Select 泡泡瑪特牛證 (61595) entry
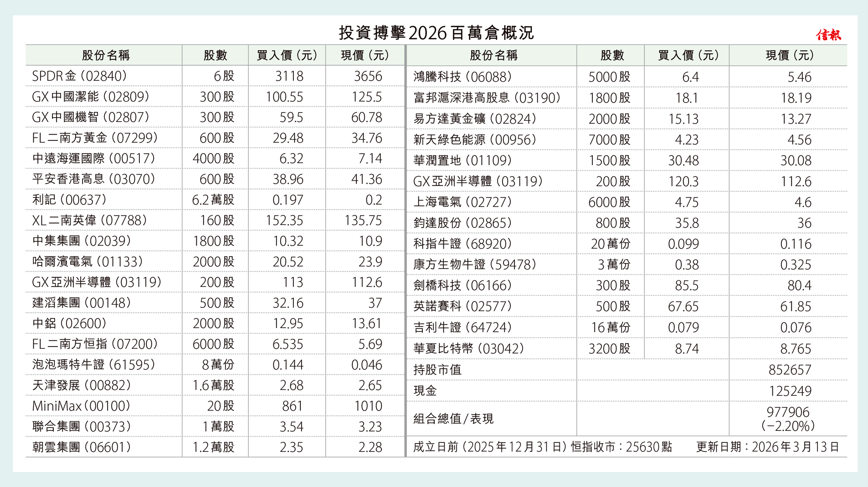 [94, 365]
